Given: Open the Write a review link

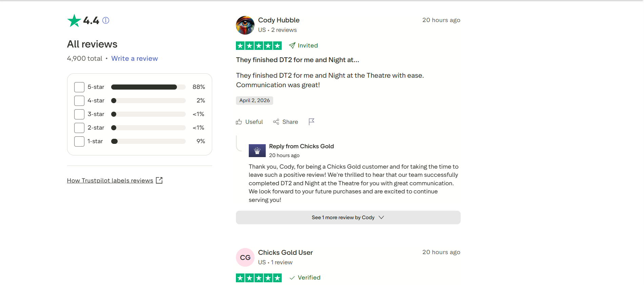Looking at the screenshot, I should 135,58.
